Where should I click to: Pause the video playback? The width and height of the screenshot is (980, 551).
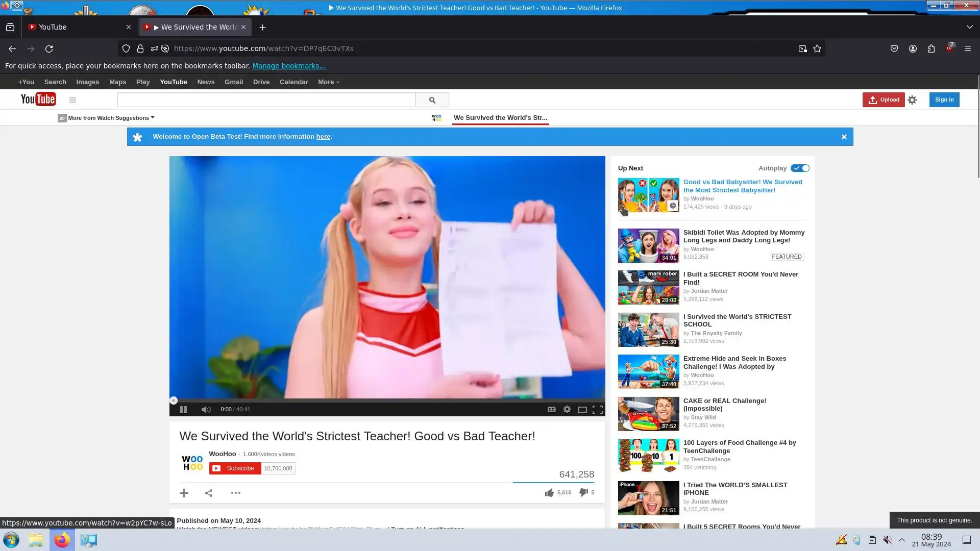pyautogui.click(x=183, y=410)
